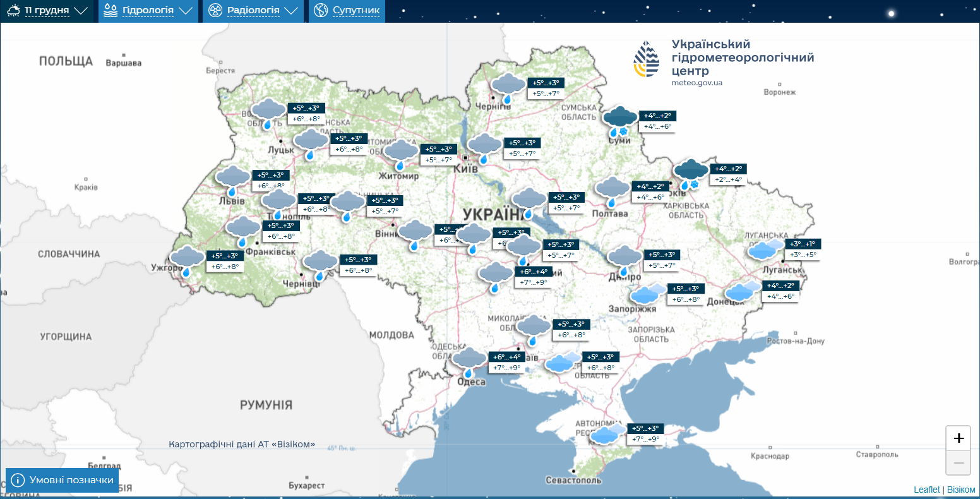Click the Leaflet attribution link
The height and width of the screenshot is (499, 980).
(926, 489)
